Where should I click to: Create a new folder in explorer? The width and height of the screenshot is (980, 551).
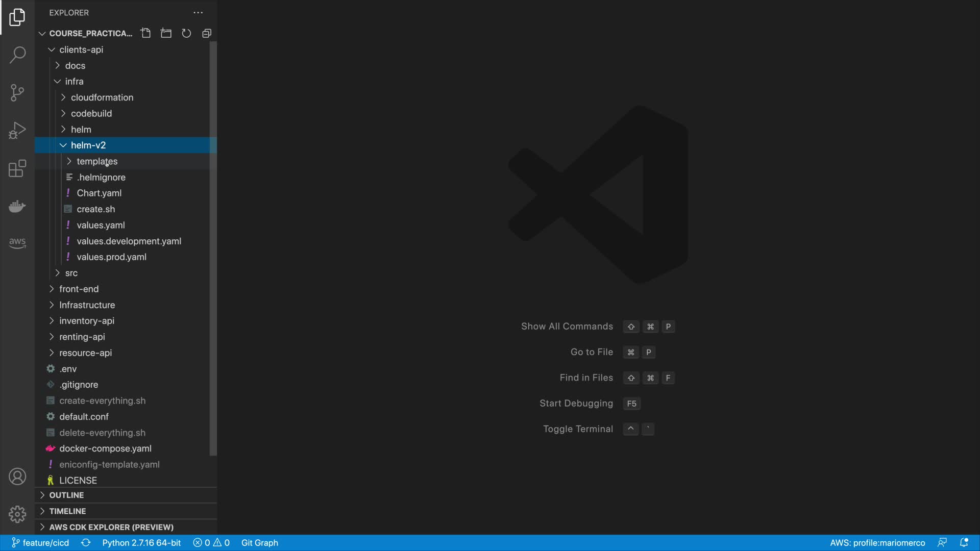[x=166, y=33]
